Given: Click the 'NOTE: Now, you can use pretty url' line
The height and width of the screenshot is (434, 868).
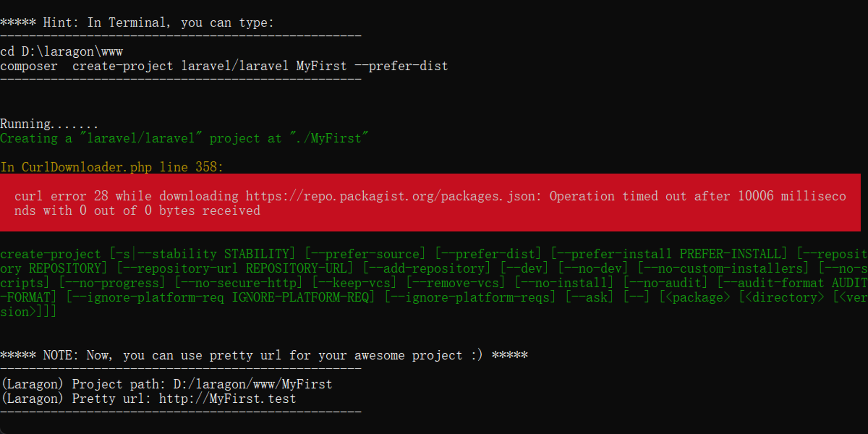Looking at the screenshot, I should coord(264,355).
